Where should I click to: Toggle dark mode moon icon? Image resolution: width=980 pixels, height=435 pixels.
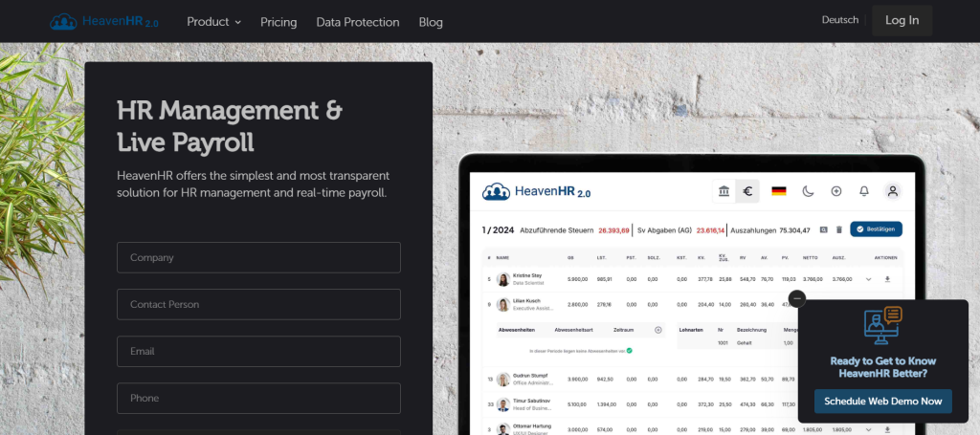click(808, 191)
